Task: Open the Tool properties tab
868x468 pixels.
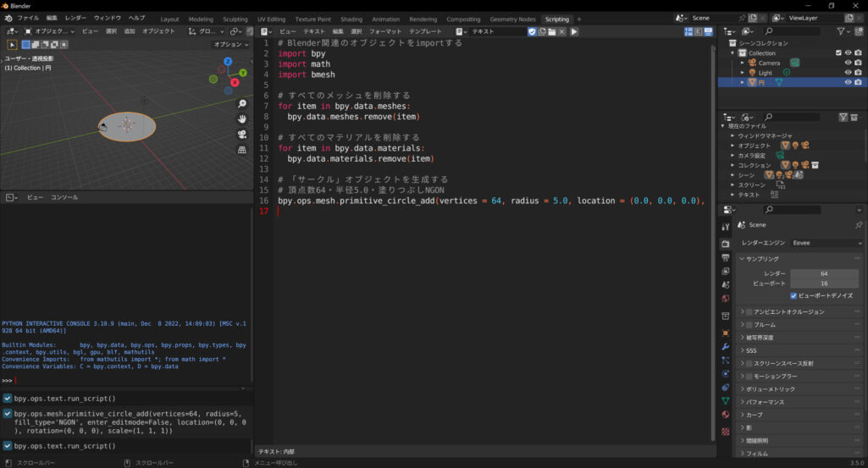Action: (x=725, y=227)
